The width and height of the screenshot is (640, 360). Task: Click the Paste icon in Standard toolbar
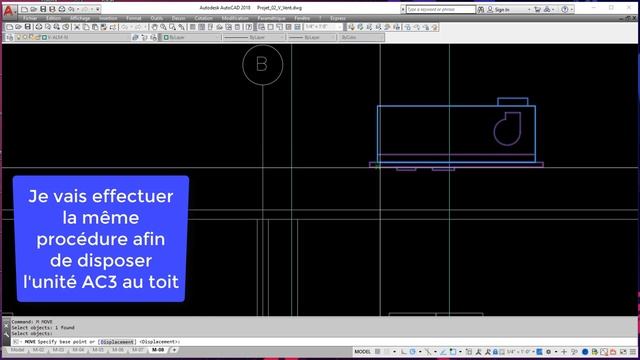95,27
